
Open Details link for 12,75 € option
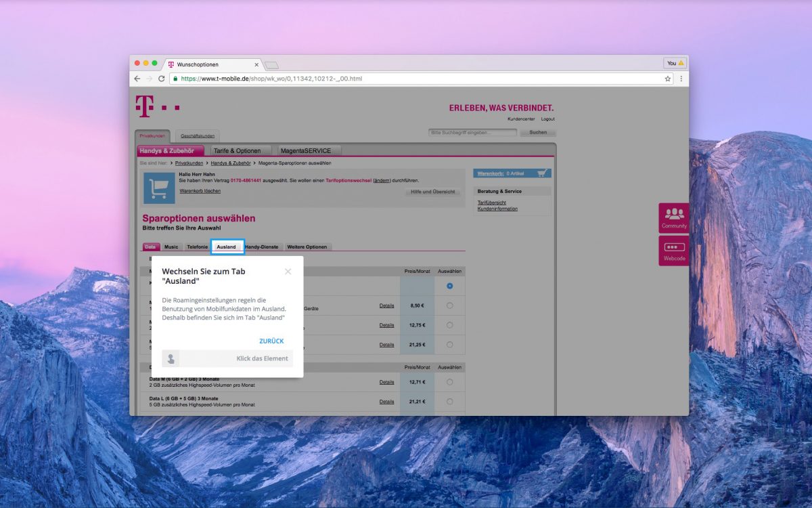click(386, 325)
